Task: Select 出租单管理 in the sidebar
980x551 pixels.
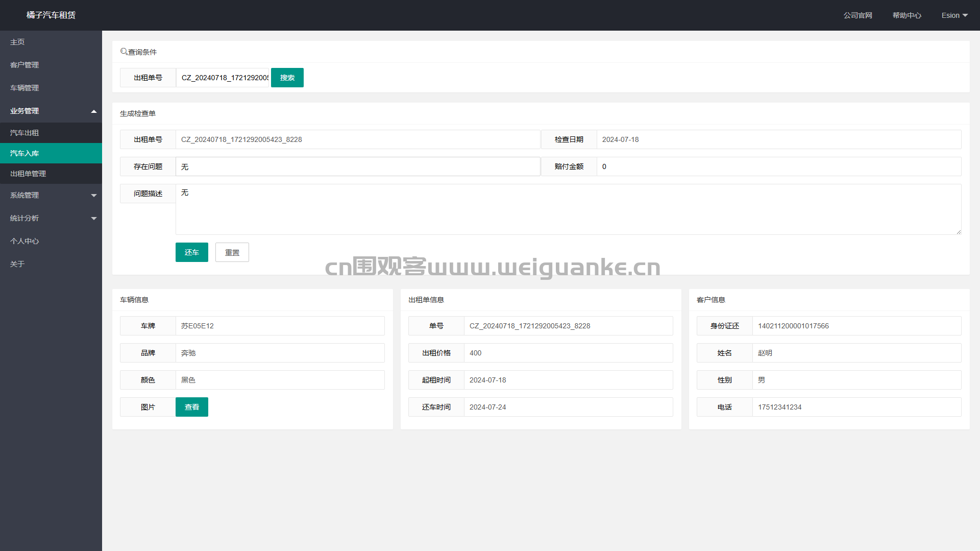Action: coord(28,174)
